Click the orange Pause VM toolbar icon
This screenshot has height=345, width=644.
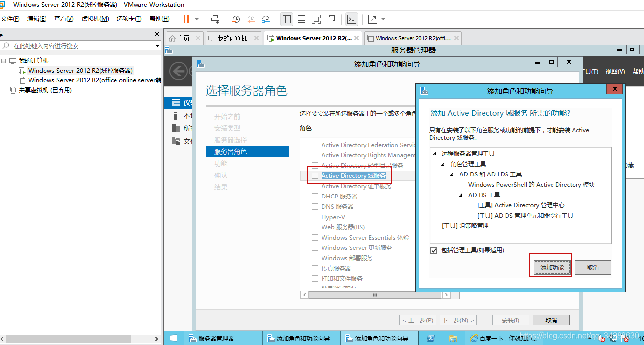[x=186, y=19]
